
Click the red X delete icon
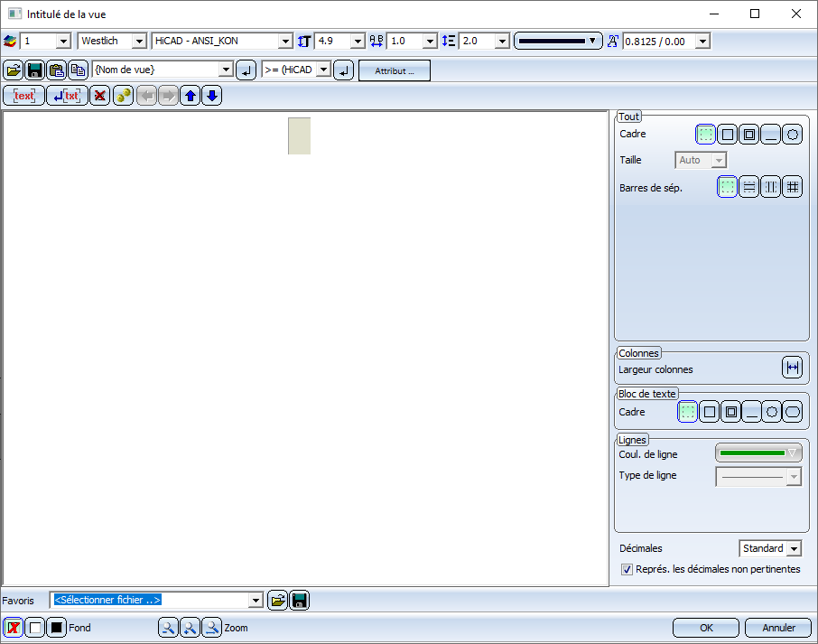point(100,96)
